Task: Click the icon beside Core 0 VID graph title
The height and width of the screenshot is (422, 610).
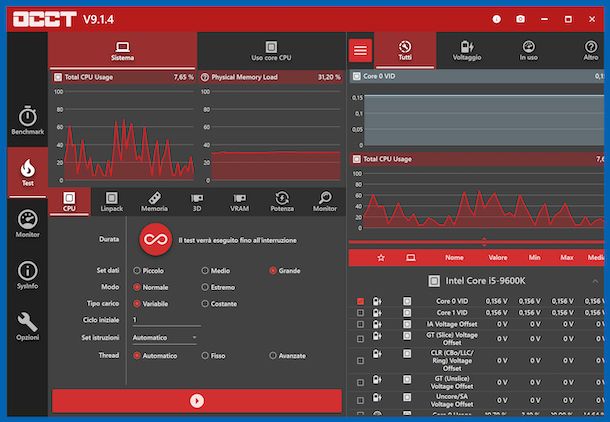Action: tap(356, 76)
